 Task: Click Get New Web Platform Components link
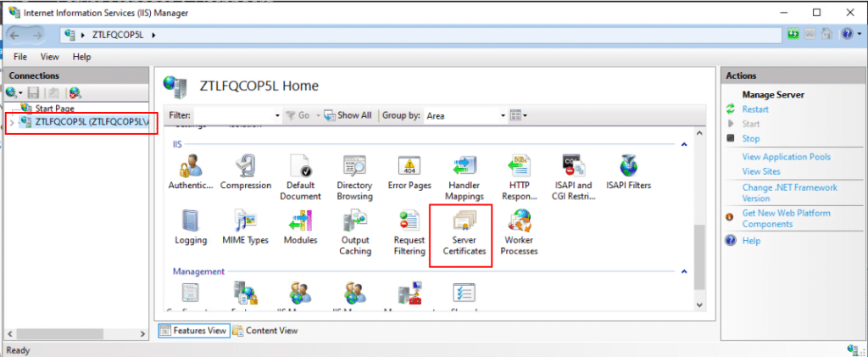[x=786, y=219]
